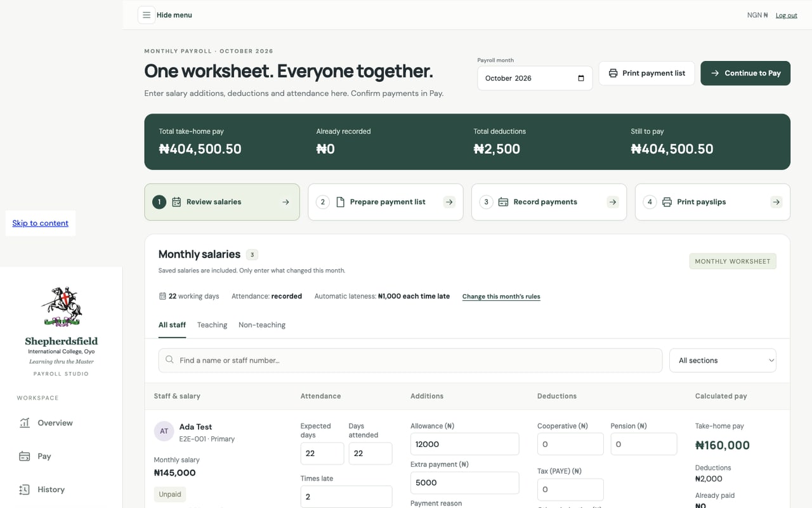The image size is (812, 508).
Task: Click the Print payslips arrow icon
Action: (776, 202)
